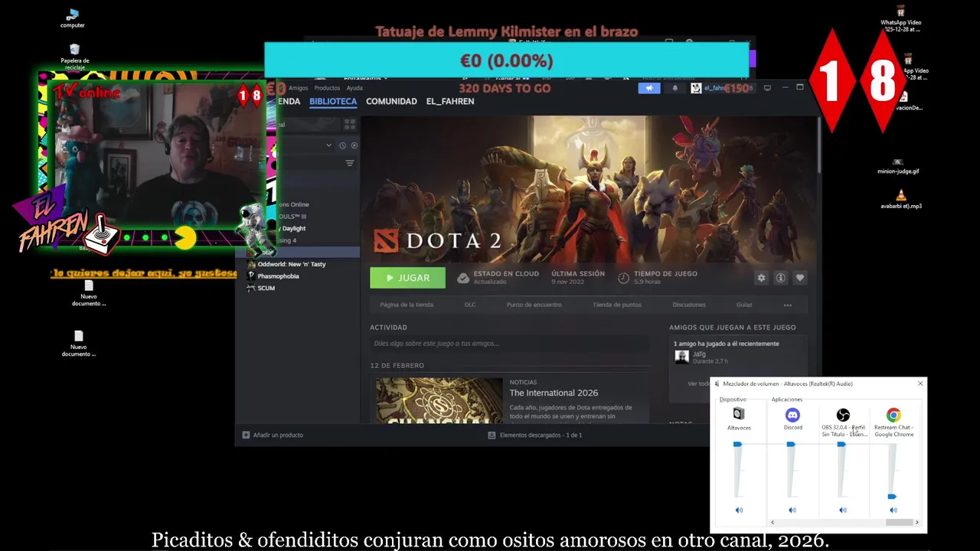Viewport: 980px width, 551px height.
Task: Click the green JUGAR button
Action: (407, 278)
